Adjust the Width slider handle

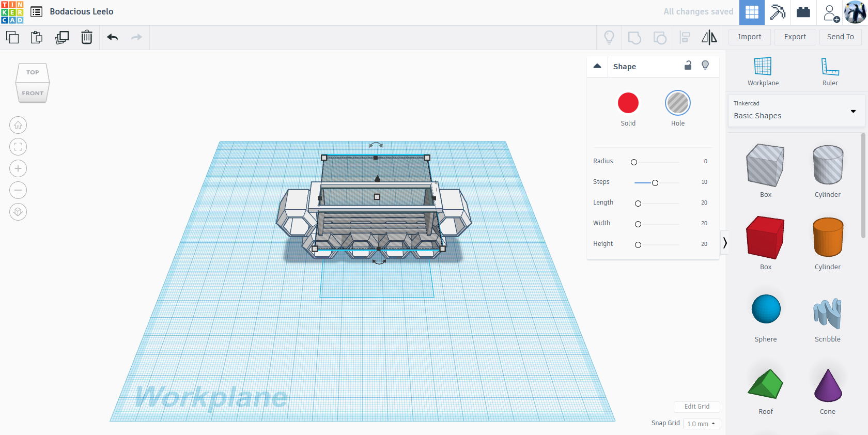pos(638,224)
